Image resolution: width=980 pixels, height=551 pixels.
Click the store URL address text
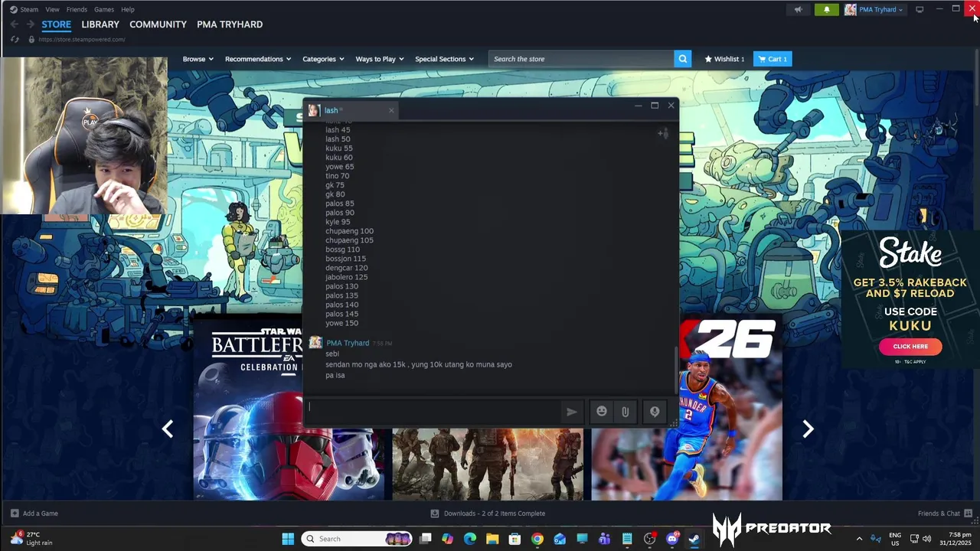[82, 40]
